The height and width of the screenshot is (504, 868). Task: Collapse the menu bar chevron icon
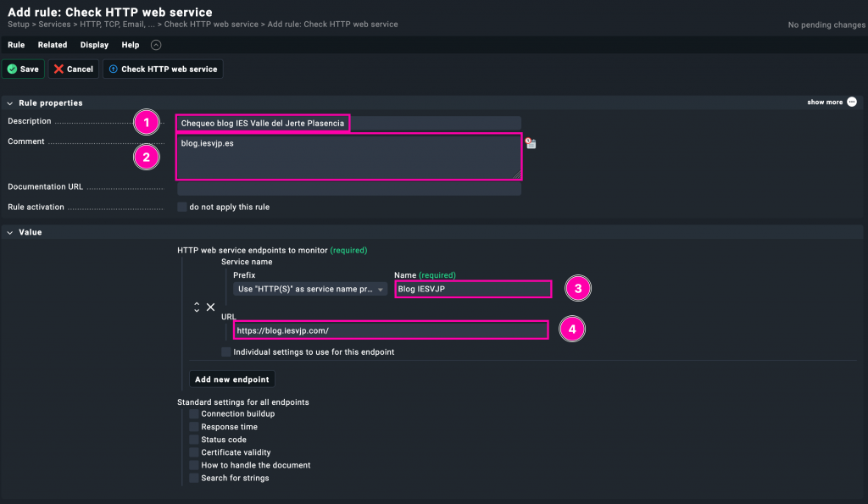tap(155, 45)
